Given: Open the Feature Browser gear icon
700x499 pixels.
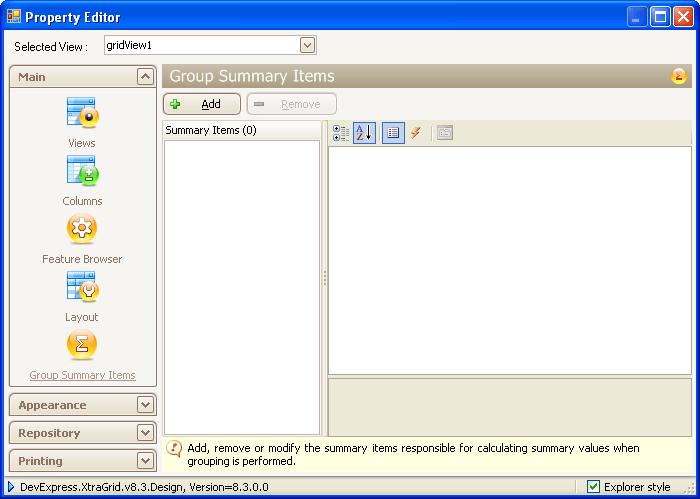Looking at the screenshot, I should (x=82, y=229).
